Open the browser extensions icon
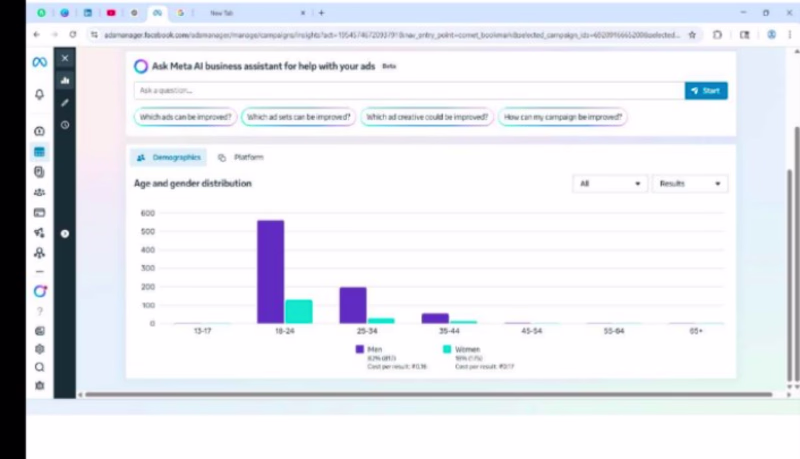Image resolution: width=800 pixels, height=459 pixels. tap(717, 35)
